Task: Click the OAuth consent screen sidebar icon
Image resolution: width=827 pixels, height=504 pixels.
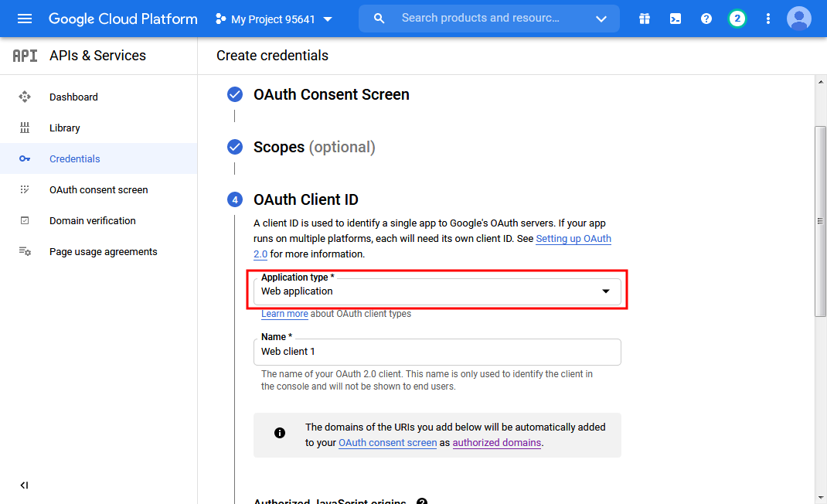Action: (24, 189)
